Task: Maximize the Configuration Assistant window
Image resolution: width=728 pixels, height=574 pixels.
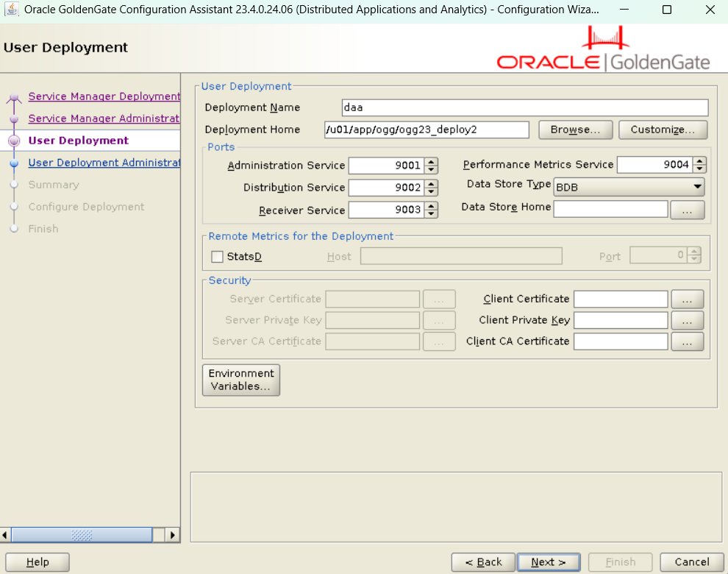Action: 667,10
